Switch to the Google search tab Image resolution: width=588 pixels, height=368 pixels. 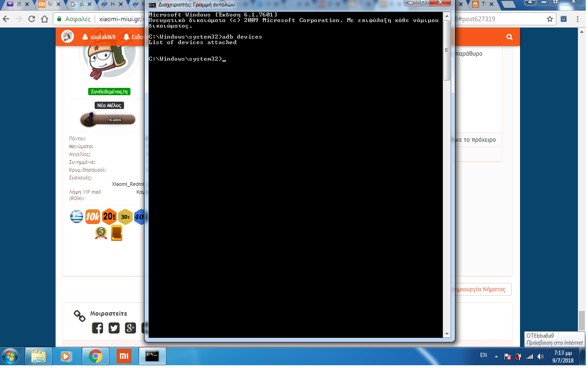80,5
